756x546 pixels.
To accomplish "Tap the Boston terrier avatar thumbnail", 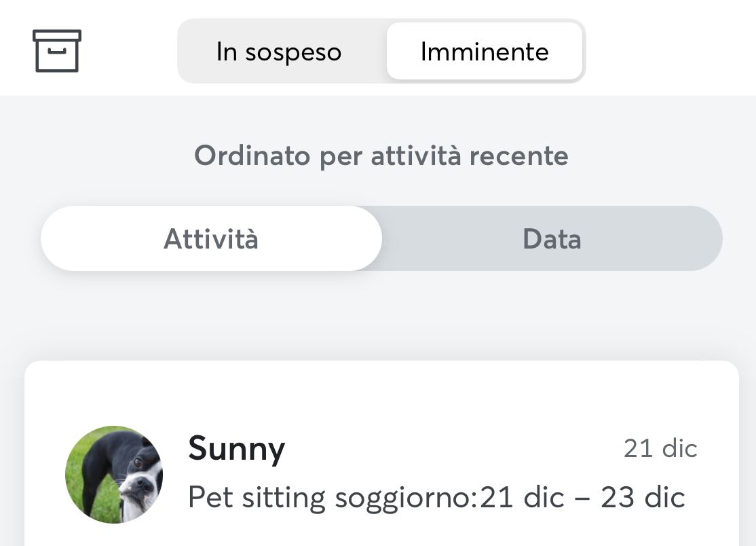I will (x=114, y=475).
